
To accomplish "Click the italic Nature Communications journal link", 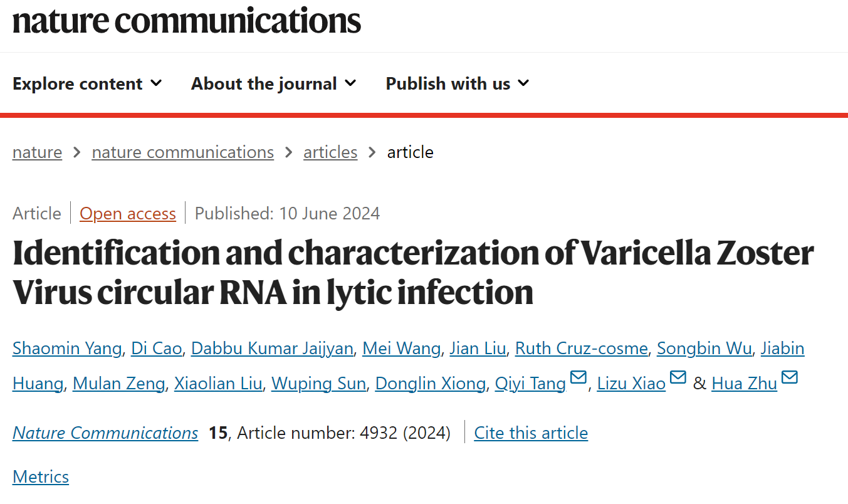I will pos(105,433).
